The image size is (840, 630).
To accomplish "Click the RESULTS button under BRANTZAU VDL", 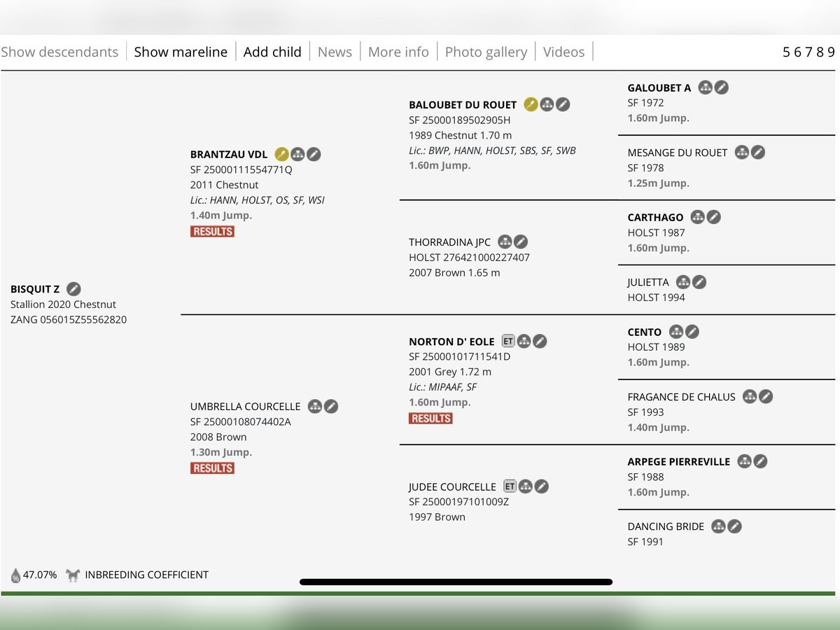I will (x=212, y=232).
